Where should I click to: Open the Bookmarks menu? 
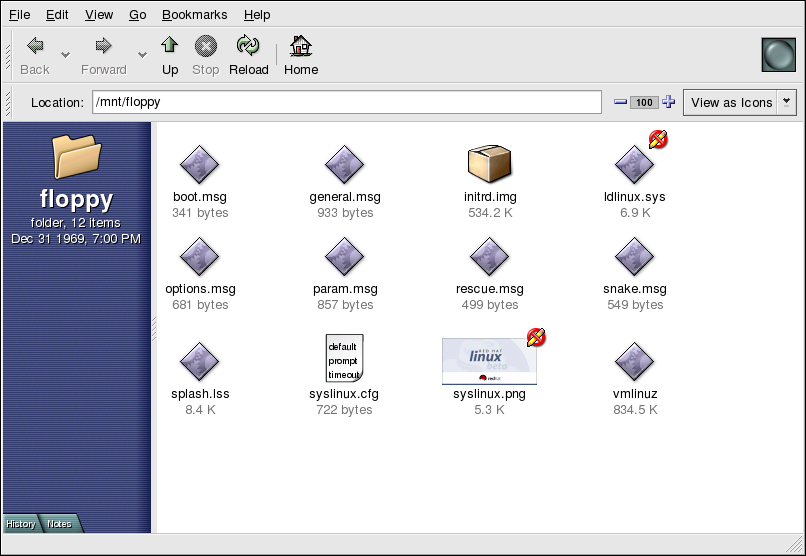(x=194, y=15)
